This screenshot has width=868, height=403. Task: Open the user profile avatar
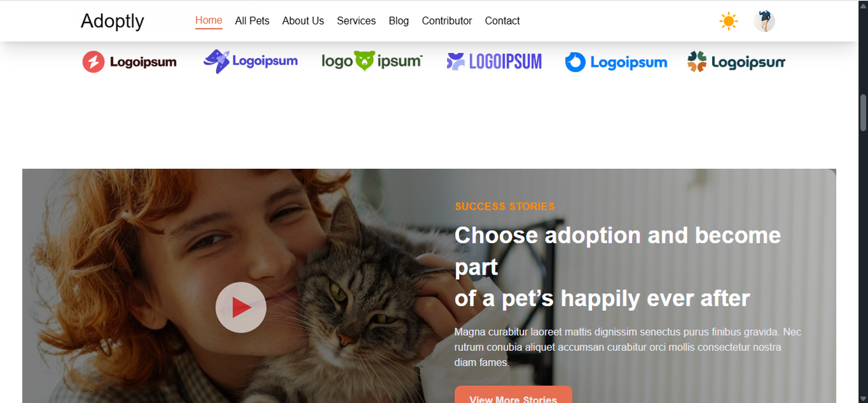764,21
